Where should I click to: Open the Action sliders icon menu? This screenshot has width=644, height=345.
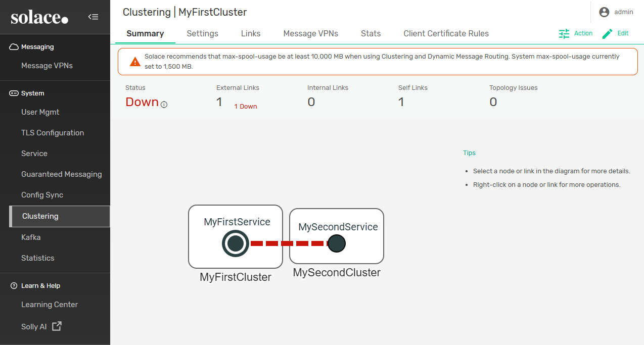coord(564,33)
